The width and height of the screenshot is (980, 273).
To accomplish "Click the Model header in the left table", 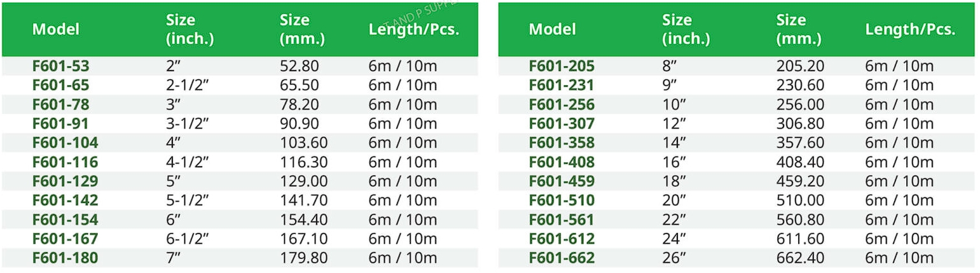I will tap(55, 29).
